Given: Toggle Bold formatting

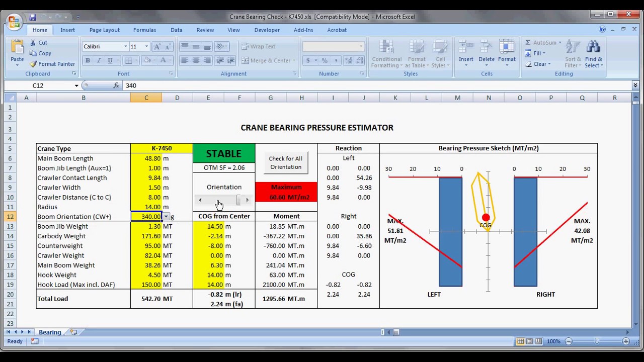Looking at the screenshot, I should click(x=88, y=60).
